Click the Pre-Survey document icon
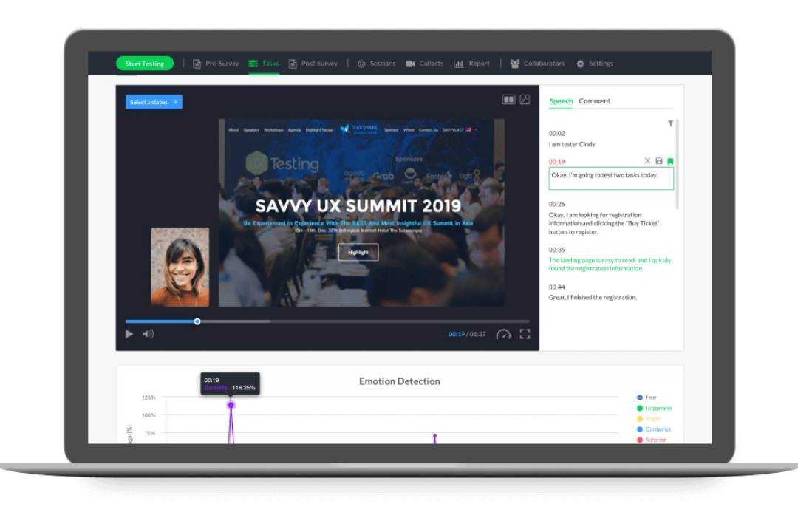This screenshot has width=798, height=532. pos(197,64)
